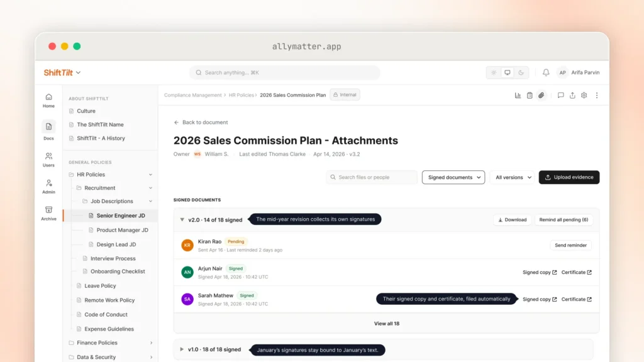Switch to light theme sun icon
This screenshot has width=644, height=362.
coord(494,73)
